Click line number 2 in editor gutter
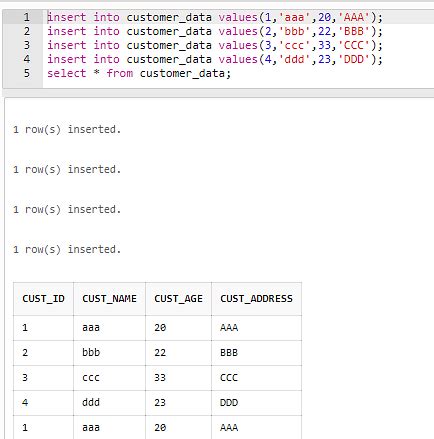 tap(27, 31)
